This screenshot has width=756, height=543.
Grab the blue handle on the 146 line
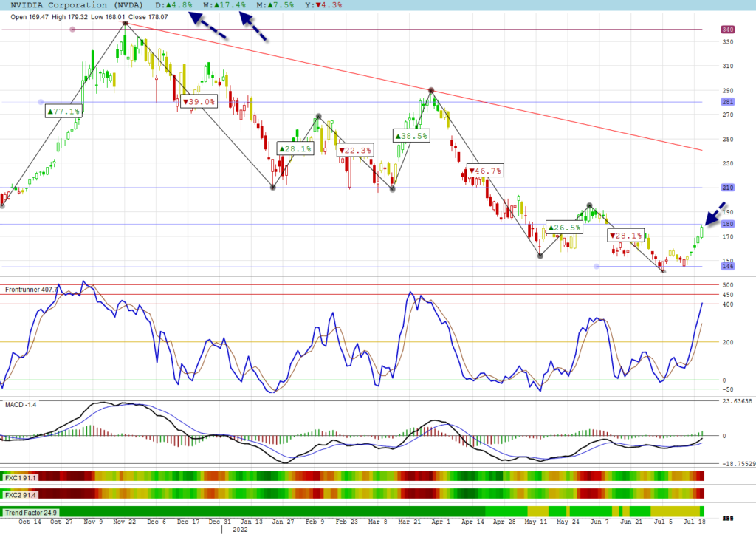click(597, 266)
